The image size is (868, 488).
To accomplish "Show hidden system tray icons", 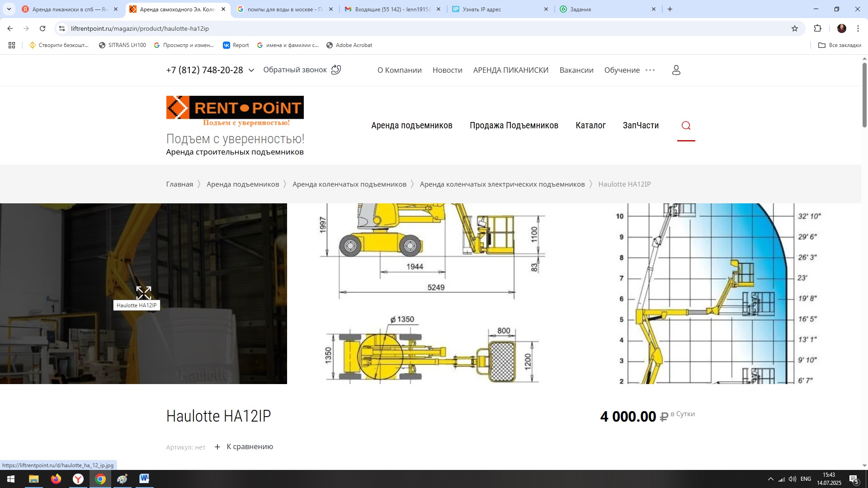I will pos(770,479).
